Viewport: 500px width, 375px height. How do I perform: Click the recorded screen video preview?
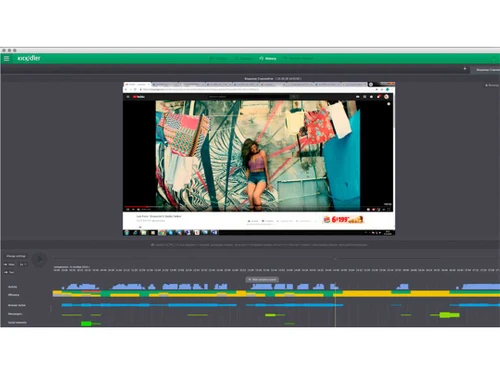click(x=259, y=159)
